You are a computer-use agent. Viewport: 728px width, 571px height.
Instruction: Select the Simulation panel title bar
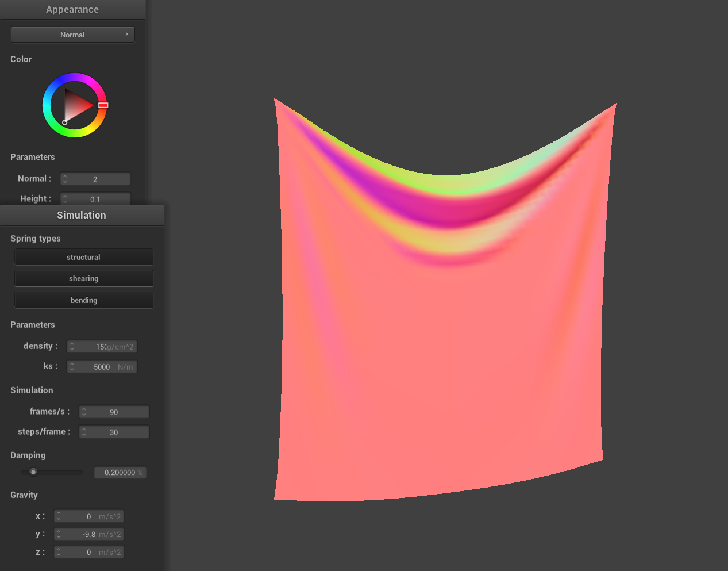coord(82,215)
